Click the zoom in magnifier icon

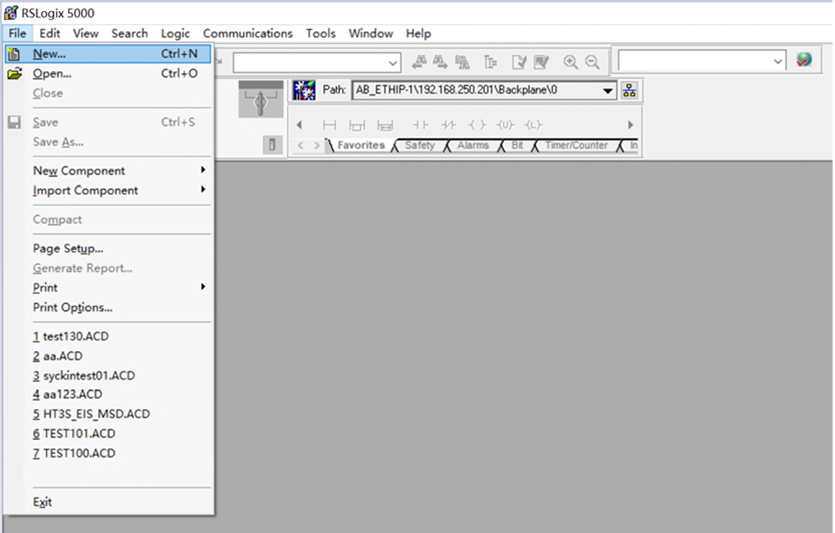[x=570, y=62]
